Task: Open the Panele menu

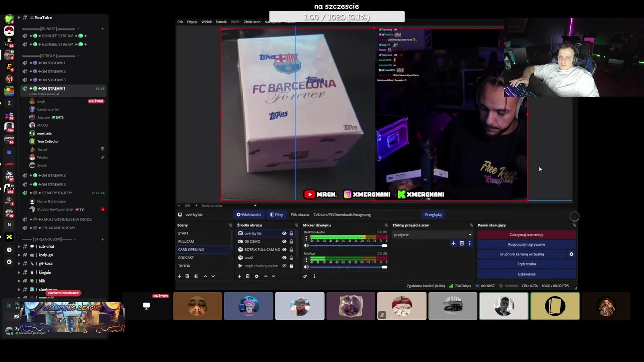Action: click(x=221, y=22)
